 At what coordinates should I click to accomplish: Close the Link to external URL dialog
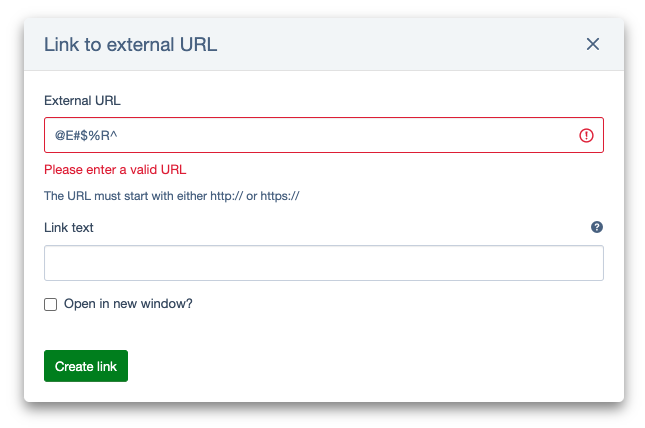(593, 44)
